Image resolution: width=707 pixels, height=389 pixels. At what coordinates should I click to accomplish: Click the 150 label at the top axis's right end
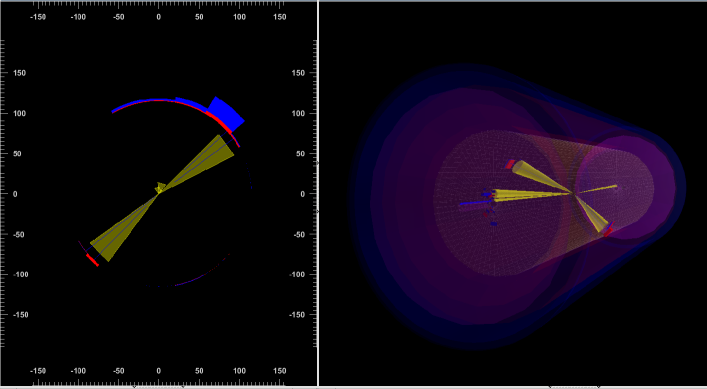[280, 17]
